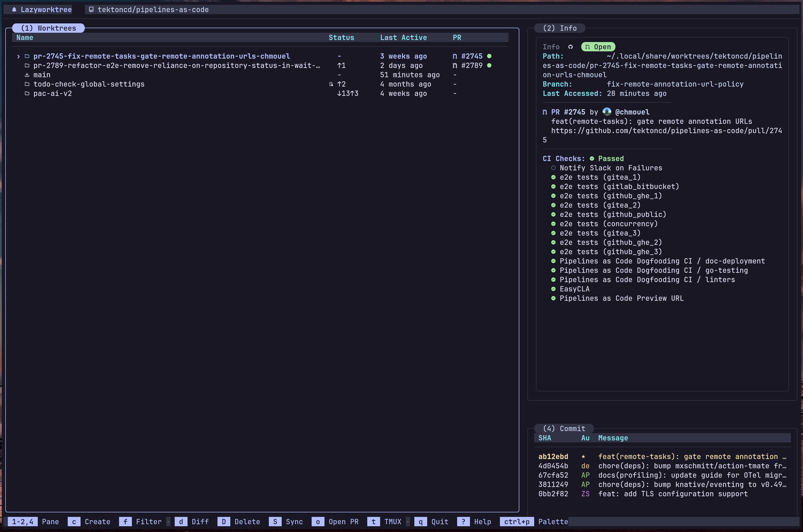Click the SHA column header in Commit pane
This screenshot has width=803, height=532.
tap(544, 438)
